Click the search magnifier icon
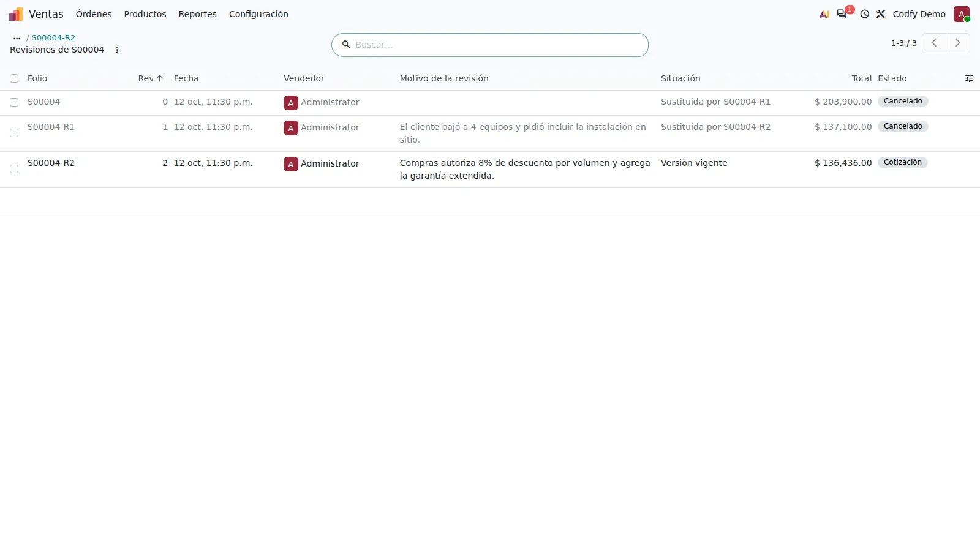The height and width of the screenshot is (551, 980). pyautogui.click(x=346, y=45)
